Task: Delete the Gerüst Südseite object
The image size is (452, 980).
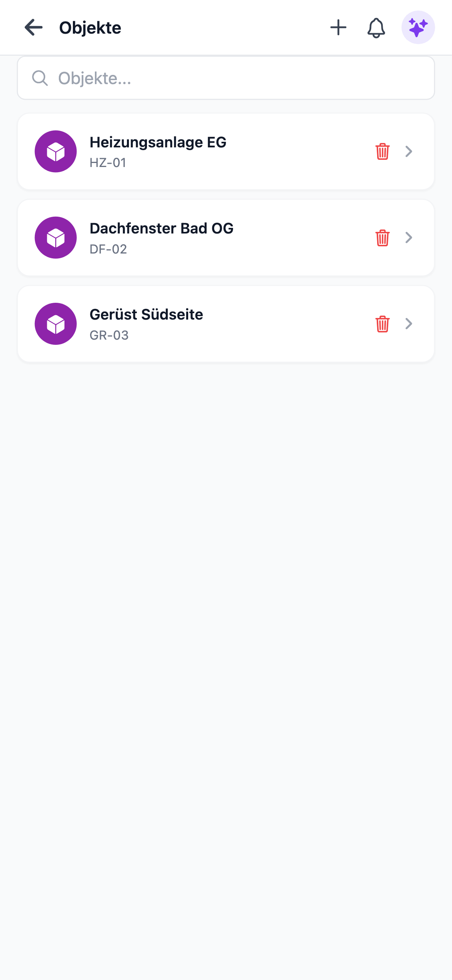Action: [x=382, y=324]
